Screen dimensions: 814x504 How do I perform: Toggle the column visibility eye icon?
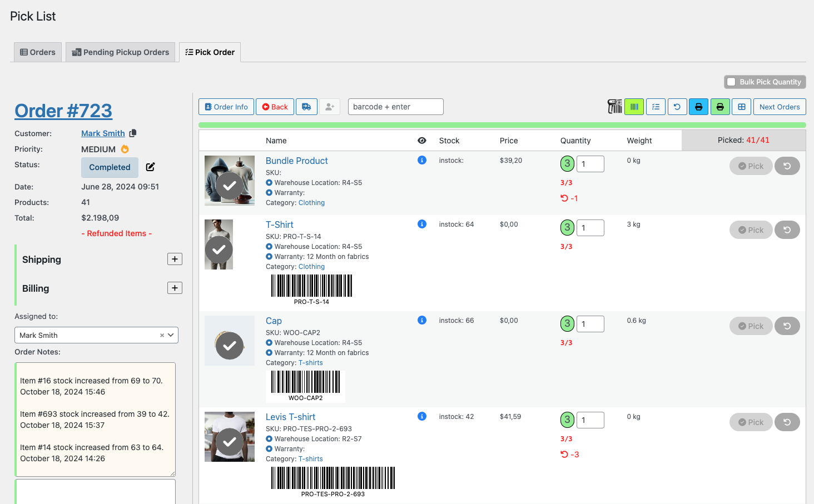[x=422, y=140]
